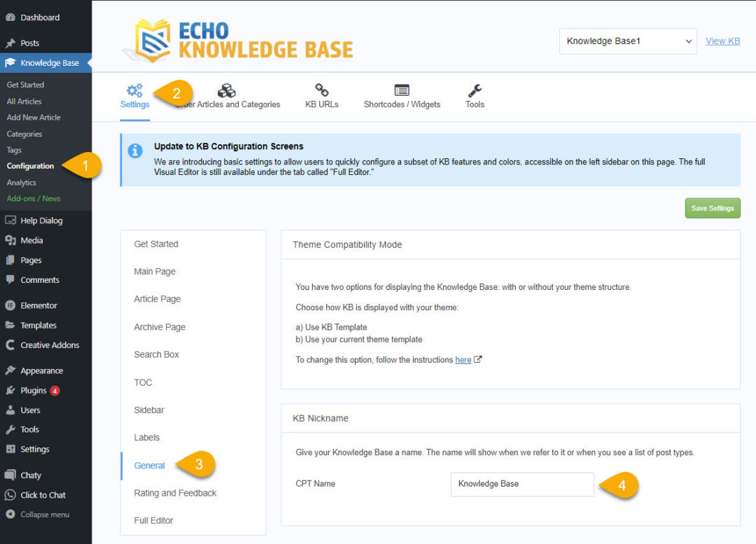Screen dimensions: 756x544
Task: Click the 'a) Use KB Template' text
Action: point(331,327)
